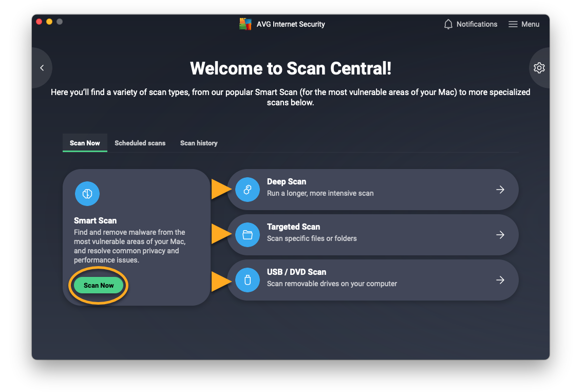Open scan settings via the gear icon
This screenshot has width=585, height=392.
point(539,68)
